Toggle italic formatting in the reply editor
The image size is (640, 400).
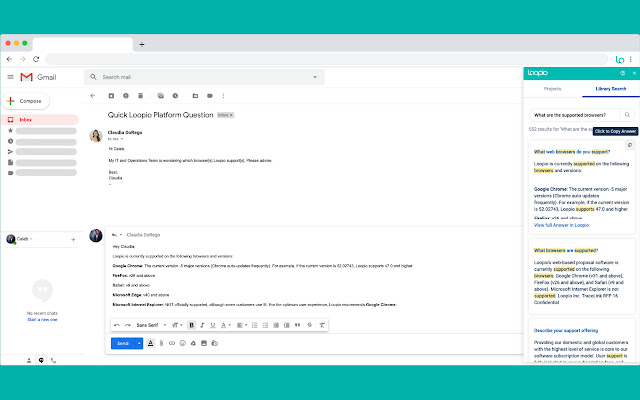tap(201, 325)
